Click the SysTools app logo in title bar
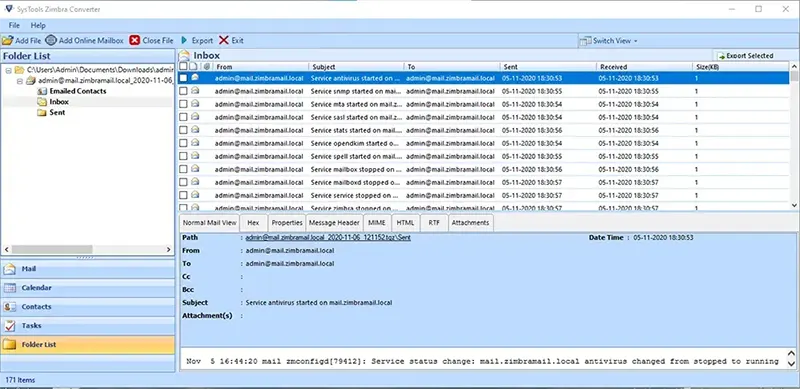The height and width of the screenshot is (389, 800). (8, 9)
